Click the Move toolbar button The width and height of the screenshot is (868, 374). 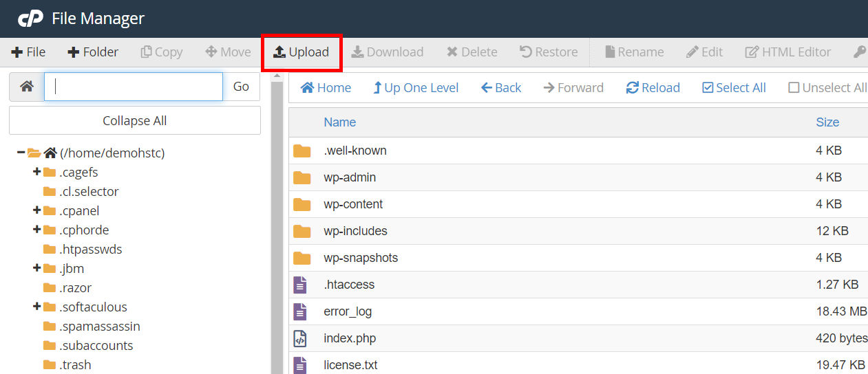click(229, 52)
